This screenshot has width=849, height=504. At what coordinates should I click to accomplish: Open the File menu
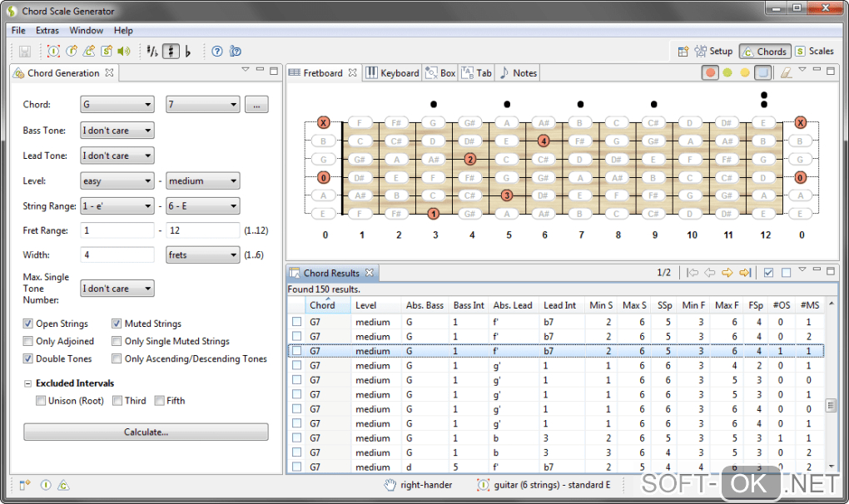pos(18,30)
